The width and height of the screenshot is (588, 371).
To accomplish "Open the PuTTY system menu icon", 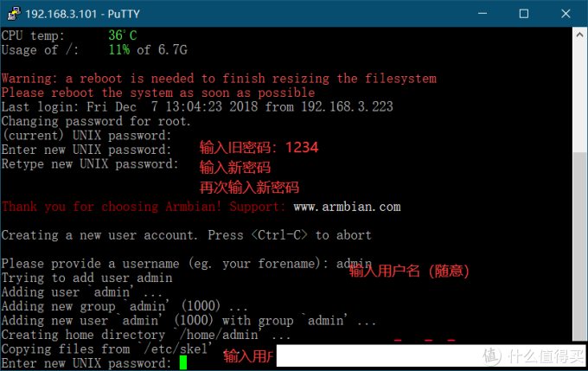I will [11, 14].
